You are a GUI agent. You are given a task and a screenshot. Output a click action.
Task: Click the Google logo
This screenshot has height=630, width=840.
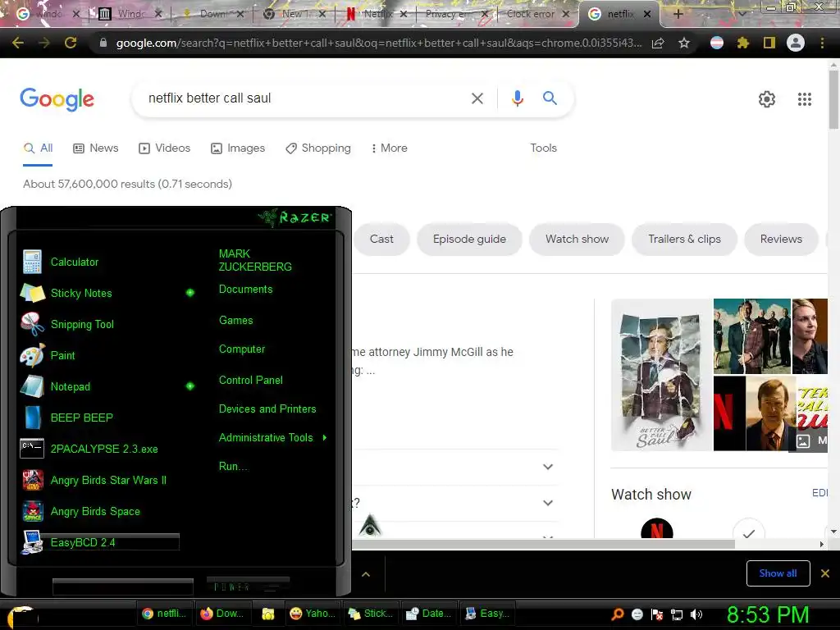pyautogui.click(x=57, y=99)
